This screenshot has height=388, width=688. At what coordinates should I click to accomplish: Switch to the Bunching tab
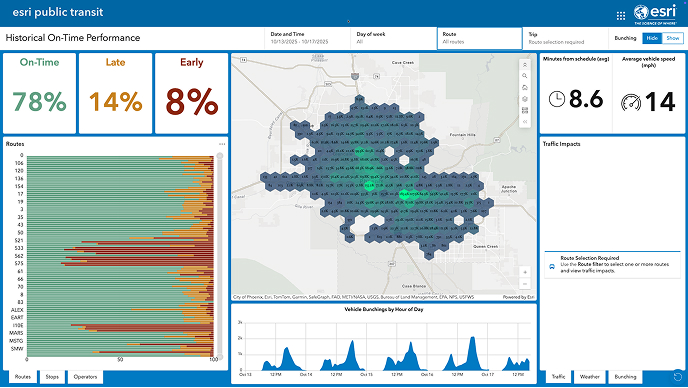coord(625,377)
